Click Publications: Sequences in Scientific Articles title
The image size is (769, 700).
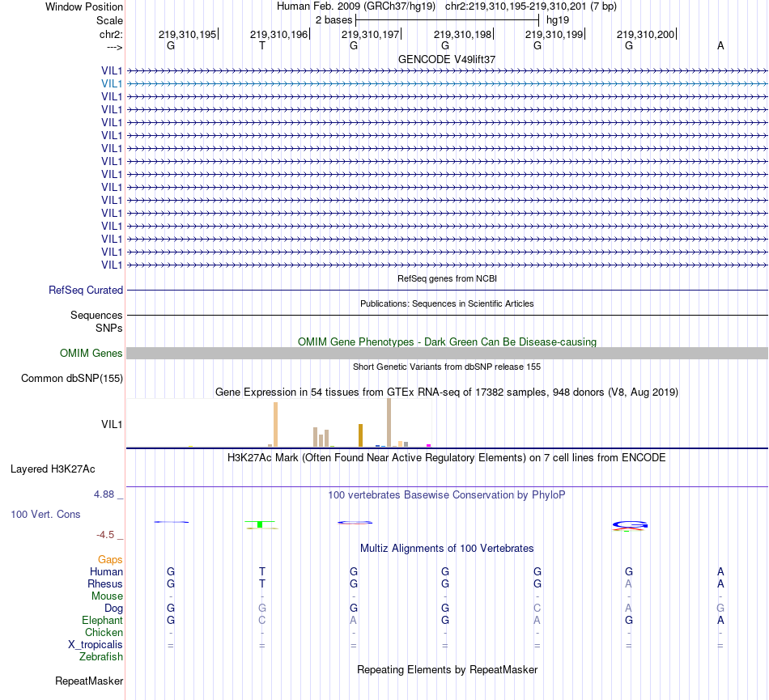click(x=447, y=303)
